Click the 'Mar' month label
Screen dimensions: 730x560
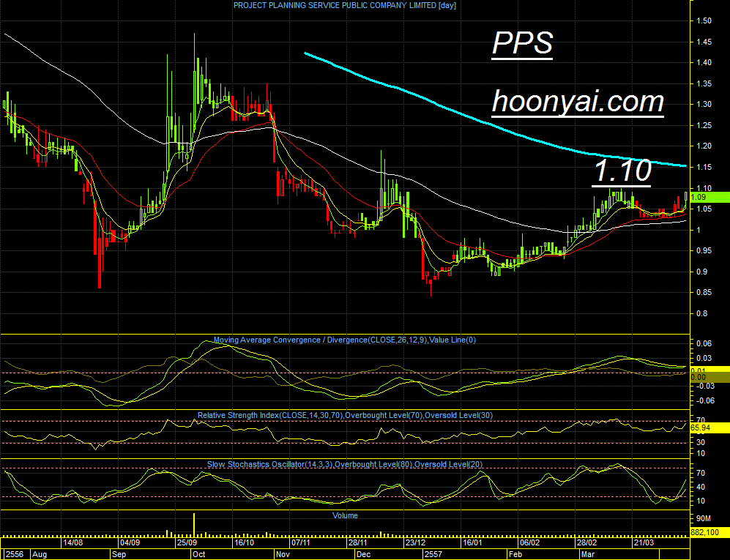coord(588,554)
